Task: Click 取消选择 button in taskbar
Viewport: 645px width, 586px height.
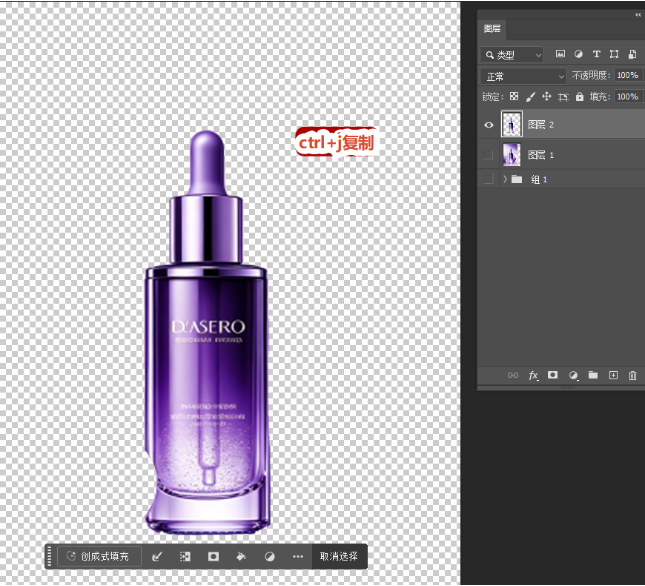Action: [x=339, y=556]
